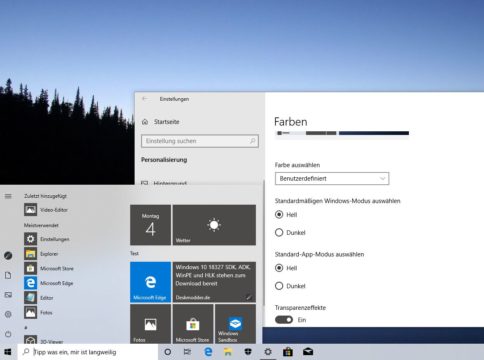Click the Test tile group header
This screenshot has height=360, width=484.
(134, 253)
